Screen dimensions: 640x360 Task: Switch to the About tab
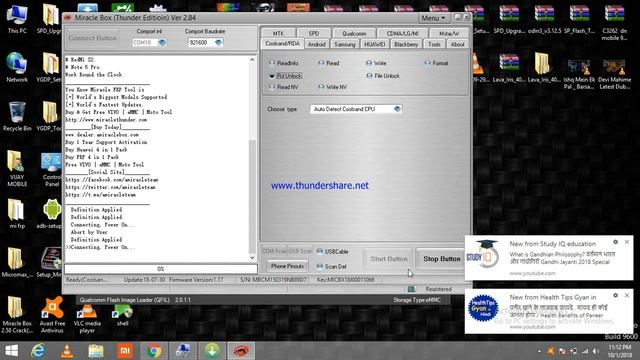pyautogui.click(x=457, y=44)
